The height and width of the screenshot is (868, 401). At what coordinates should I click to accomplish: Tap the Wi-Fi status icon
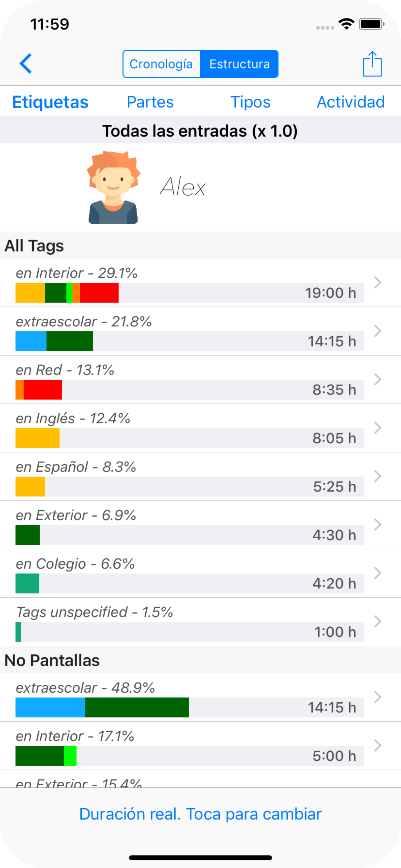pos(346,24)
